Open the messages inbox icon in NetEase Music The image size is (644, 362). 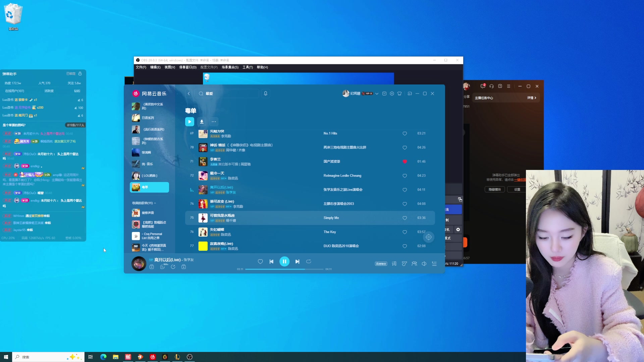coord(384,94)
